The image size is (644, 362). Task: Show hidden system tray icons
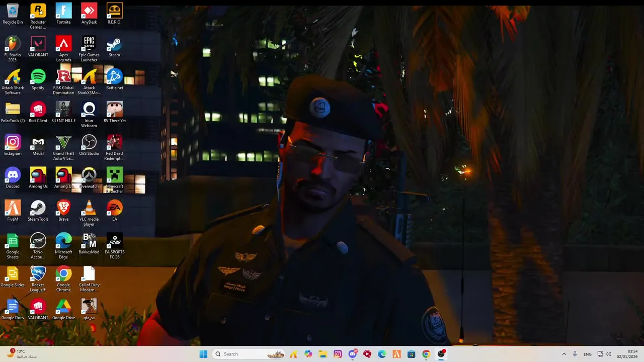pyautogui.click(x=564, y=354)
